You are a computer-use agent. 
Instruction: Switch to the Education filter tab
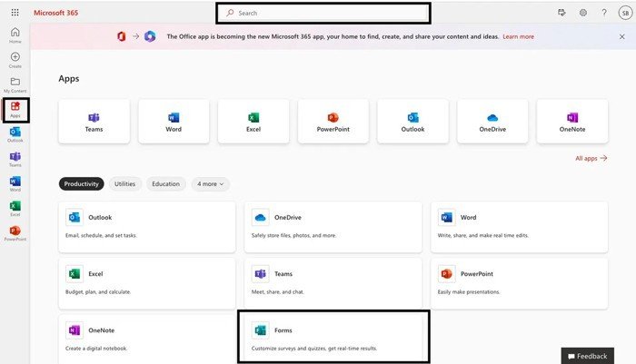165,184
